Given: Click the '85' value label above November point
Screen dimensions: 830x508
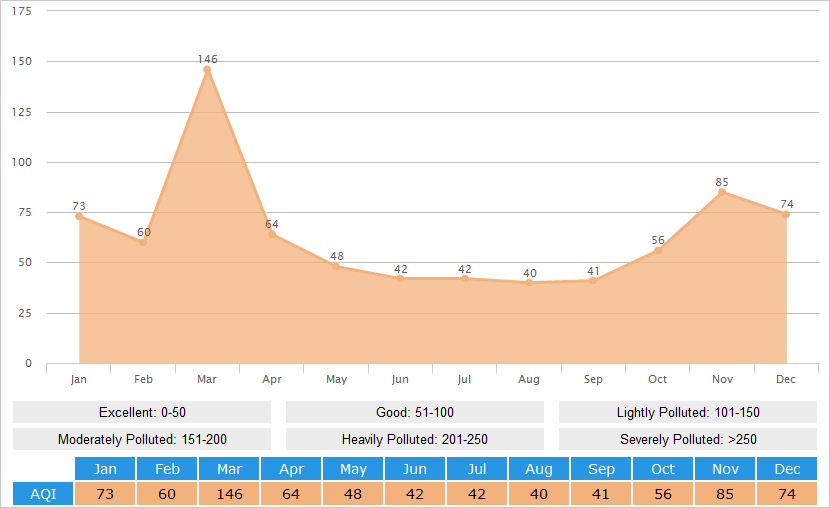Looking at the screenshot, I should coord(722,182).
